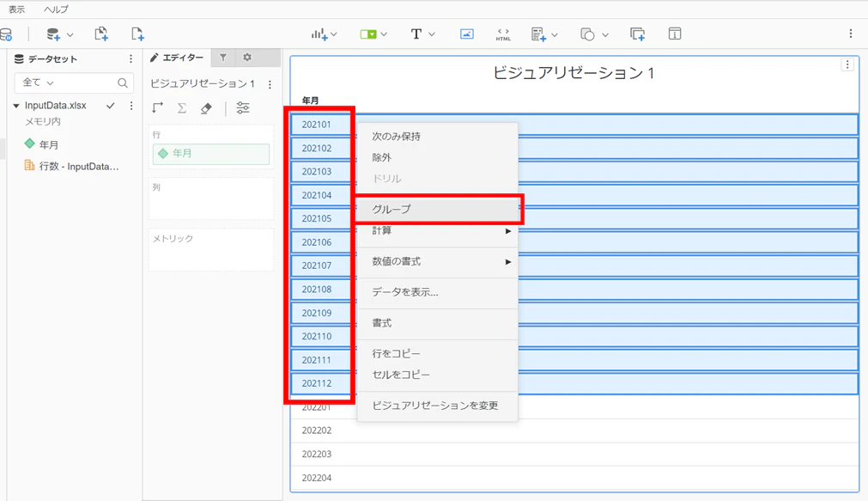The image size is (868, 501).
Task: Insert an HTML container icon
Action: click(503, 34)
